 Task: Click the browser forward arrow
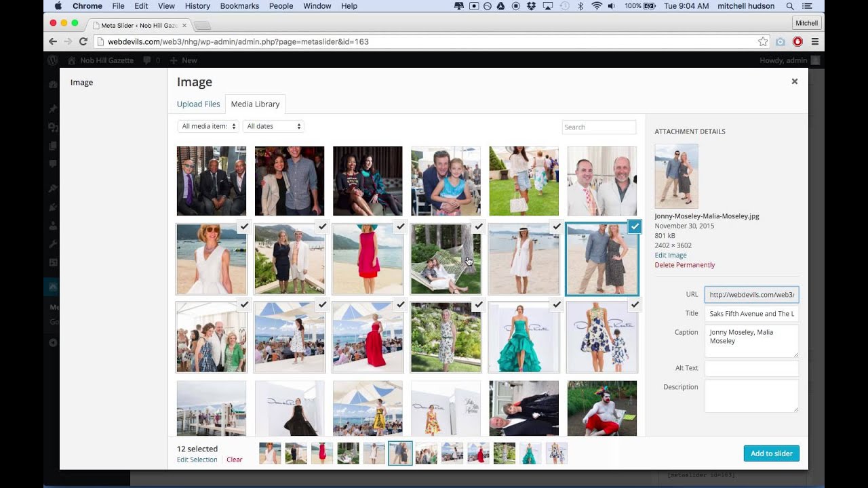[68, 41]
